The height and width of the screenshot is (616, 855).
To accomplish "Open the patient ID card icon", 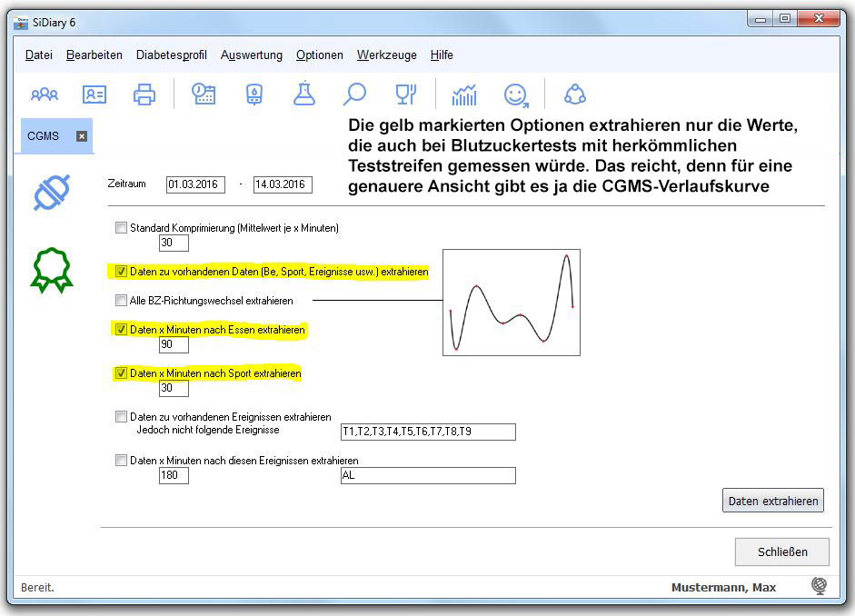I will (94, 94).
